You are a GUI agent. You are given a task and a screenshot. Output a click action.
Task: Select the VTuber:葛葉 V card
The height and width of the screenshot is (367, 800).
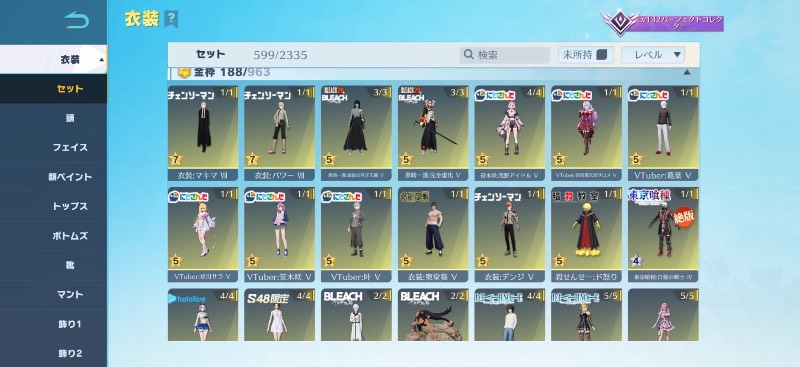pyautogui.click(x=663, y=133)
